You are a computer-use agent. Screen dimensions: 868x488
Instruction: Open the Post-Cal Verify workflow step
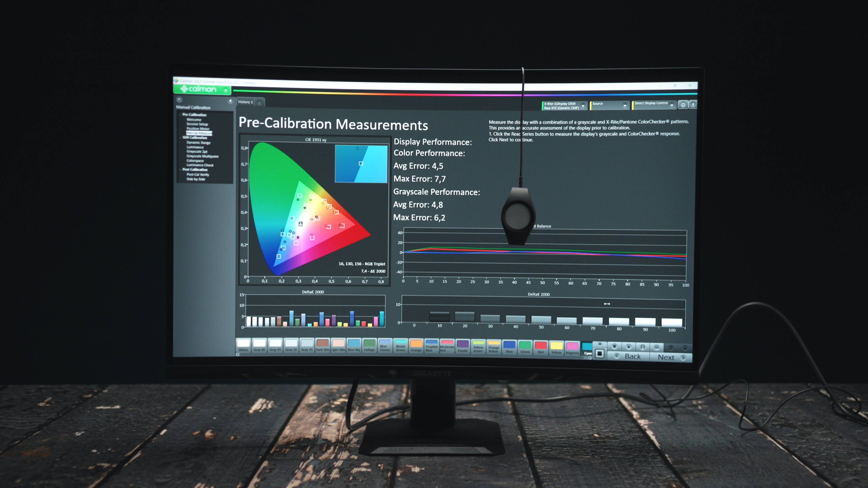point(198,175)
